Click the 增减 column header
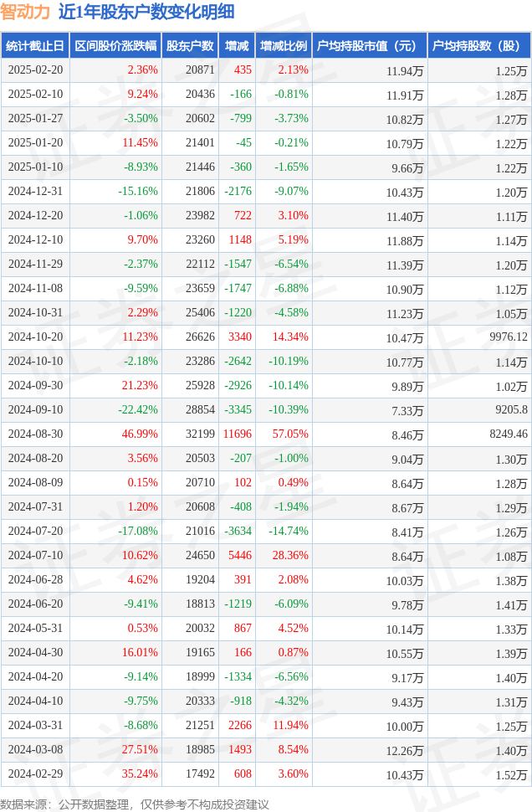The height and width of the screenshot is (812, 532). click(237, 45)
